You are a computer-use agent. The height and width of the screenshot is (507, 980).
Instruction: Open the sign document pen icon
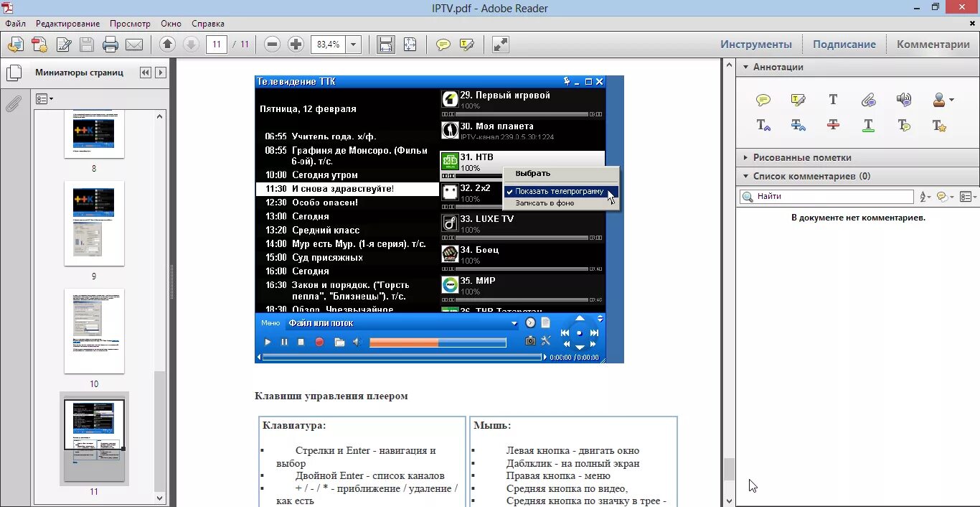pos(63,45)
